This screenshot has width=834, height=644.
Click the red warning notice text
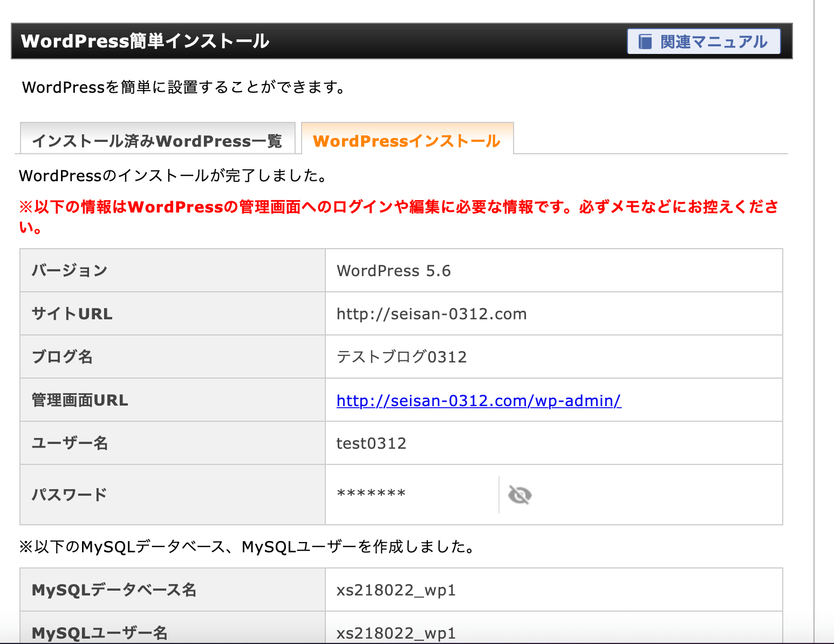(398, 207)
